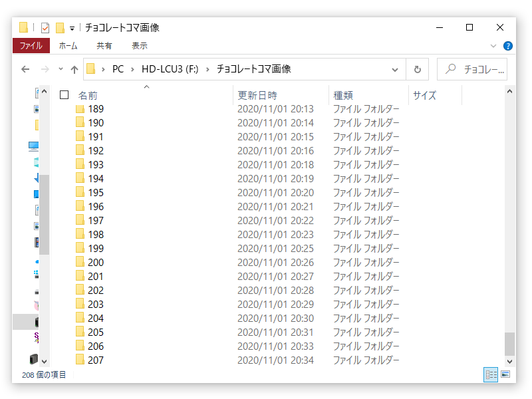Click folder name 204
532x399 pixels.
96,319
